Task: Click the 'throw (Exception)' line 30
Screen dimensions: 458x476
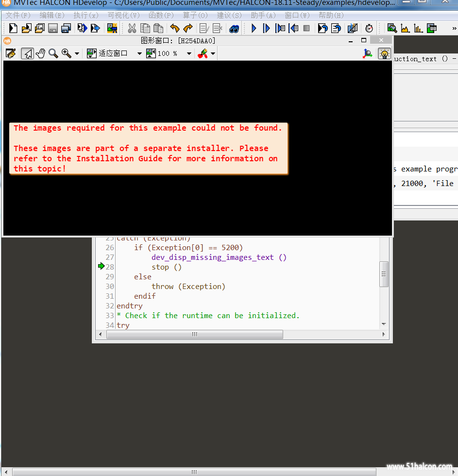Action: coord(188,287)
